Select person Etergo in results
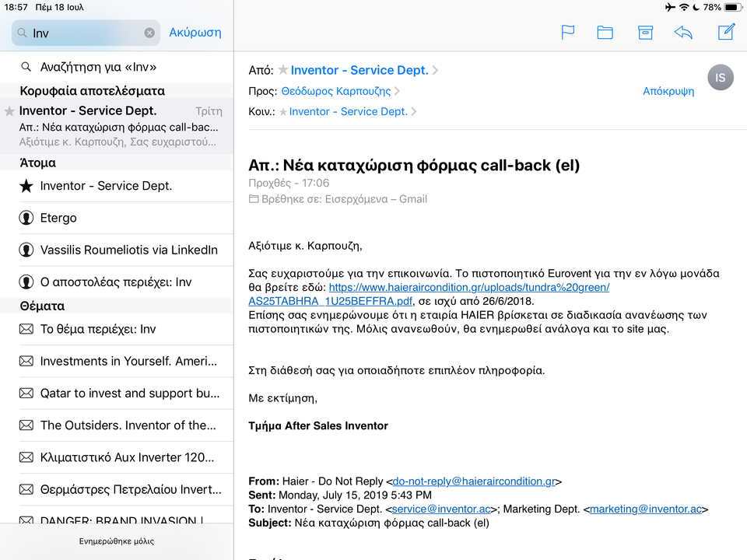Screen dimensions: 747x560 click(117, 218)
